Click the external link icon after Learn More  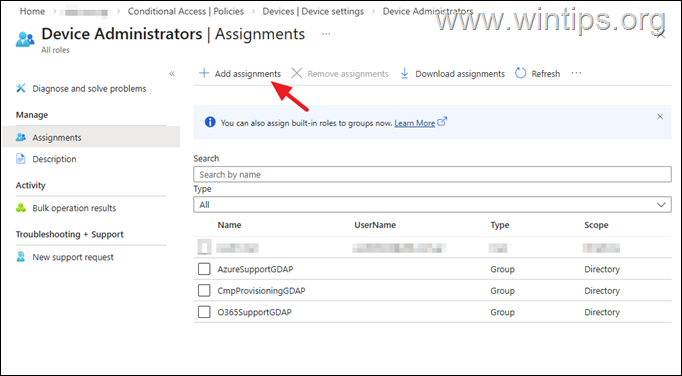coord(442,122)
